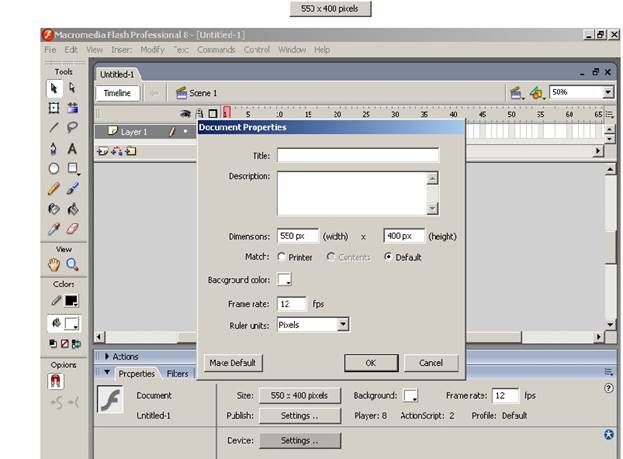Click the Insert Layer Folder icon
The height and width of the screenshot is (459, 623).
click(131, 151)
